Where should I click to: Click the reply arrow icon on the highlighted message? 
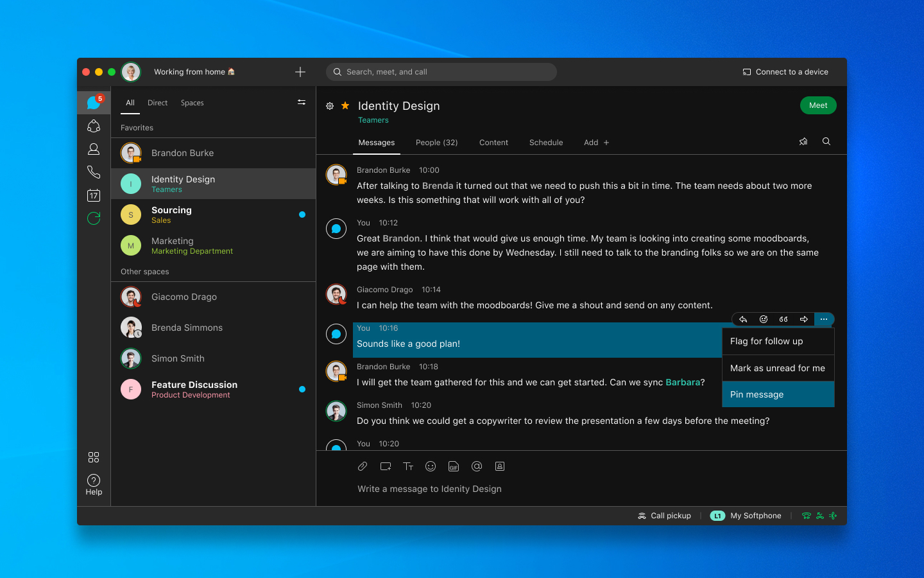pyautogui.click(x=743, y=319)
